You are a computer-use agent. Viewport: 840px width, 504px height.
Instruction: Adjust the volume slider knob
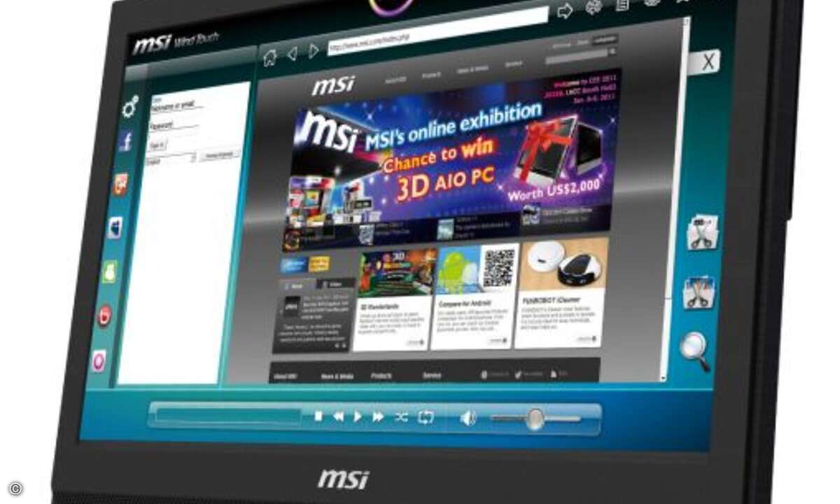535,419
